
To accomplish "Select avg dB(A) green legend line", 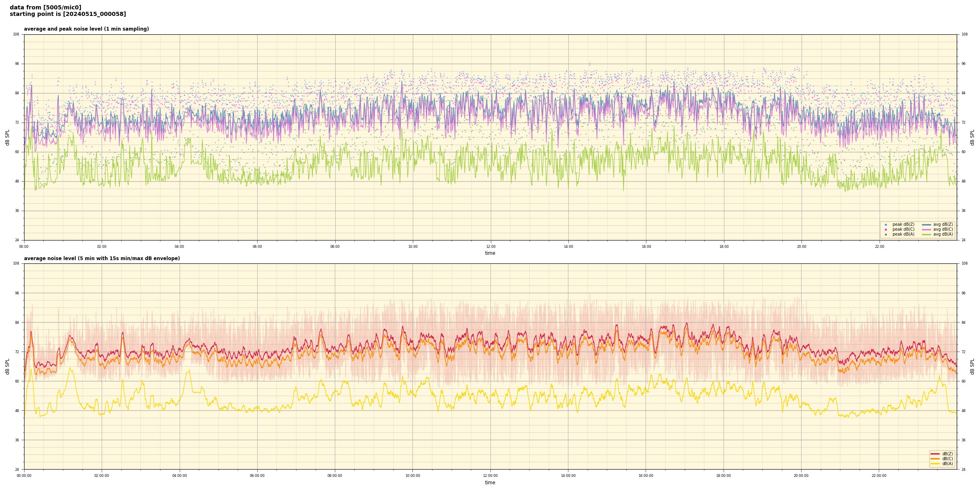I will [x=926, y=234].
